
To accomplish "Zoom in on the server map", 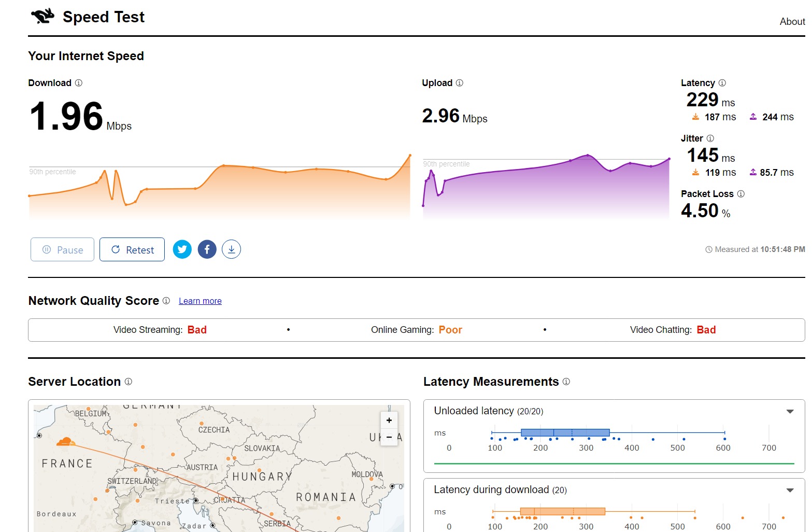I will (389, 420).
